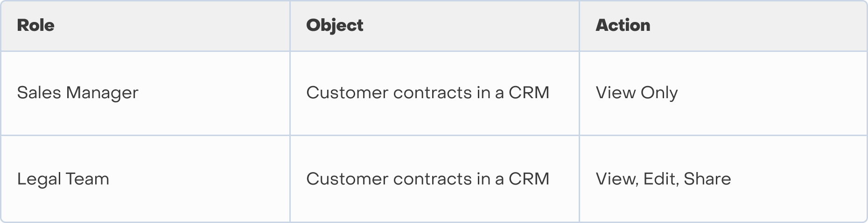Click the word Legal in the Role column
Screen dimensions: 868x223
tap(39, 179)
